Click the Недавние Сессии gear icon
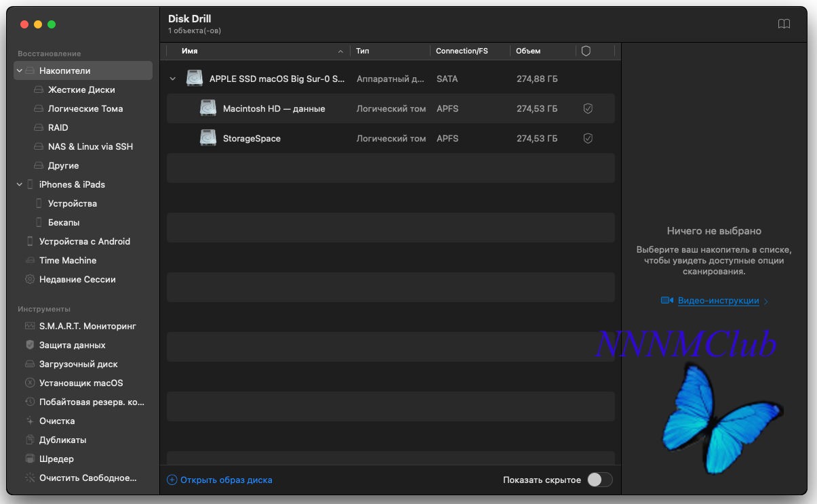The image size is (817, 504). point(30,279)
